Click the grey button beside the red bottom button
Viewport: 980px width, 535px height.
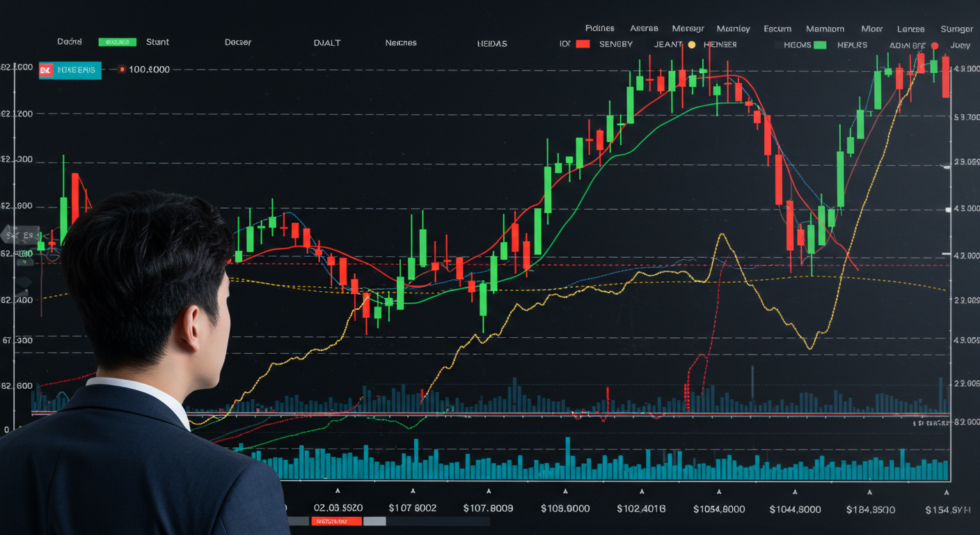[375, 521]
